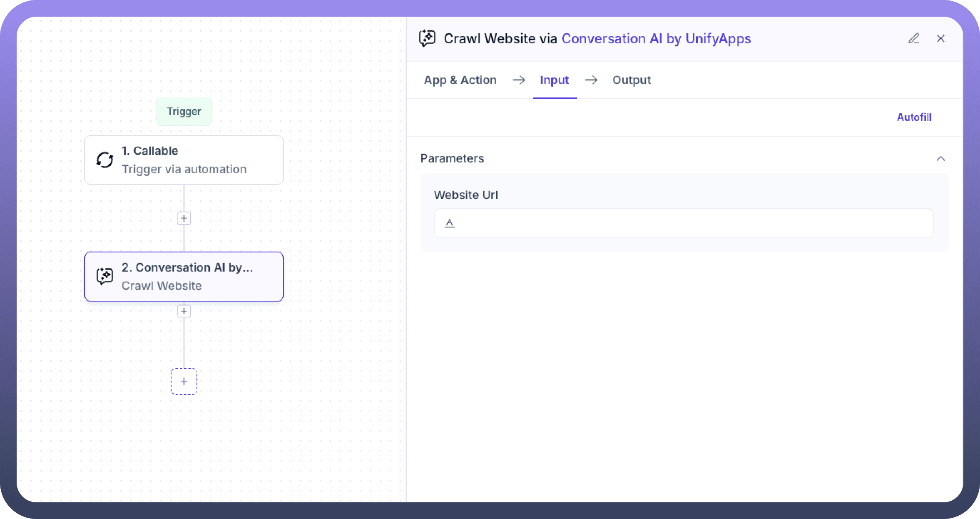The width and height of the screenshot is (980, 519).
Task: Click the Parameters section header
Action: pos(452,158)
